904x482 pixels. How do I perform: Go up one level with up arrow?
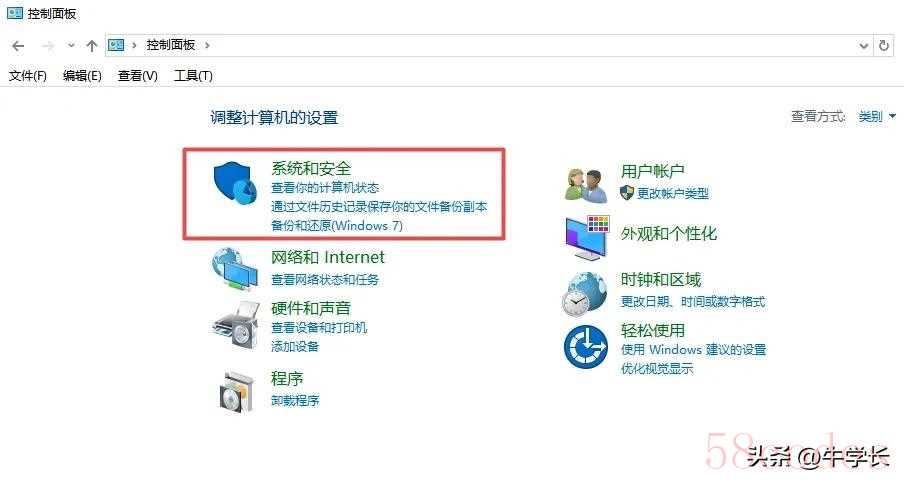click(x=91, y=46)
